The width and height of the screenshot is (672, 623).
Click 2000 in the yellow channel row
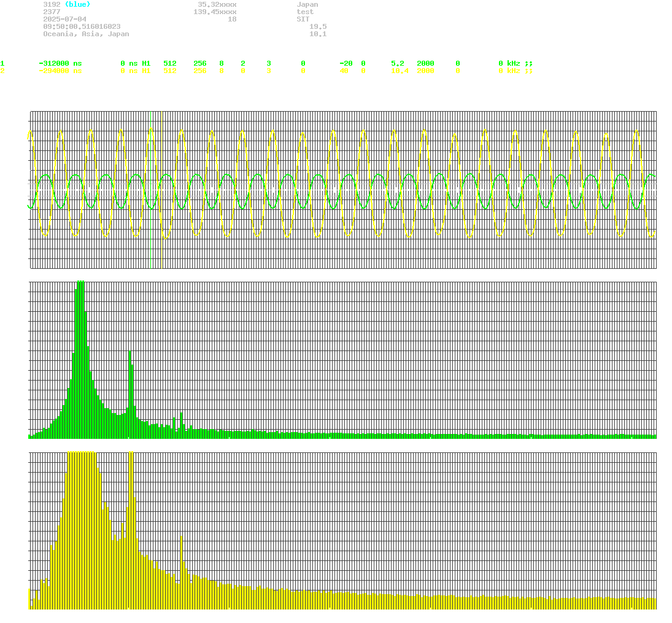click(425, 71)
